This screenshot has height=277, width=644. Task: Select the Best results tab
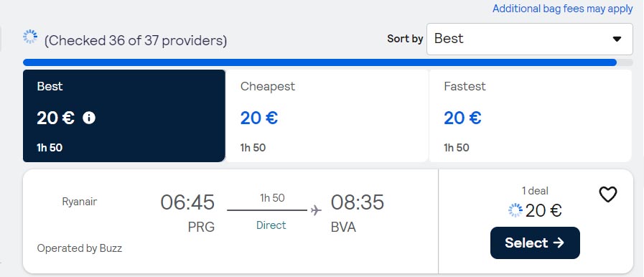[124, 116]
